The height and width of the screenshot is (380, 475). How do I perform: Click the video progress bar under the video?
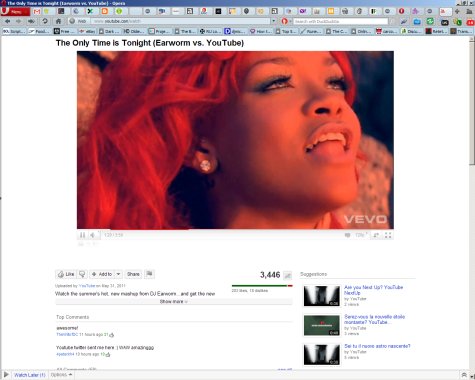(235, 230)
